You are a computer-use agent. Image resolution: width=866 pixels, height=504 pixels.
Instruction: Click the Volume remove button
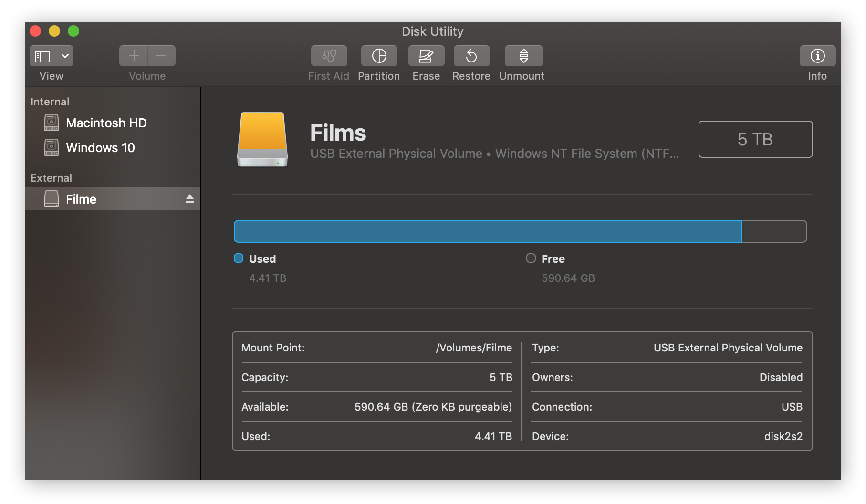point(162,56)
